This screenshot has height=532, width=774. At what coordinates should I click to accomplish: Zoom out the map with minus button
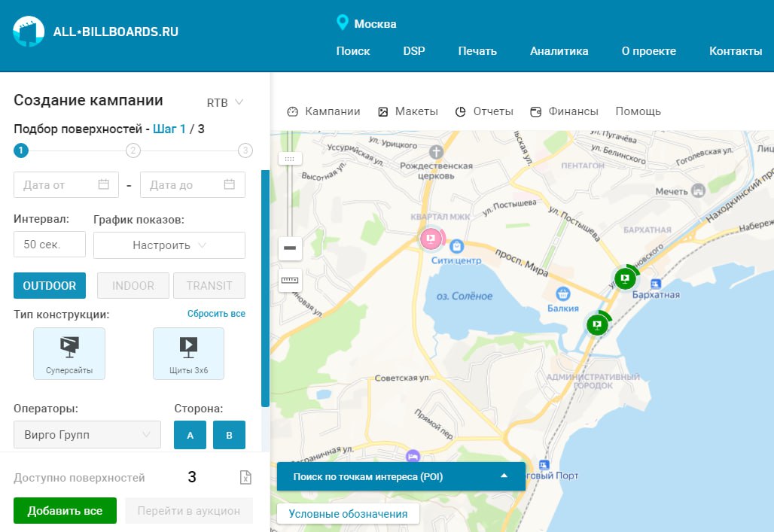(290, 248)
